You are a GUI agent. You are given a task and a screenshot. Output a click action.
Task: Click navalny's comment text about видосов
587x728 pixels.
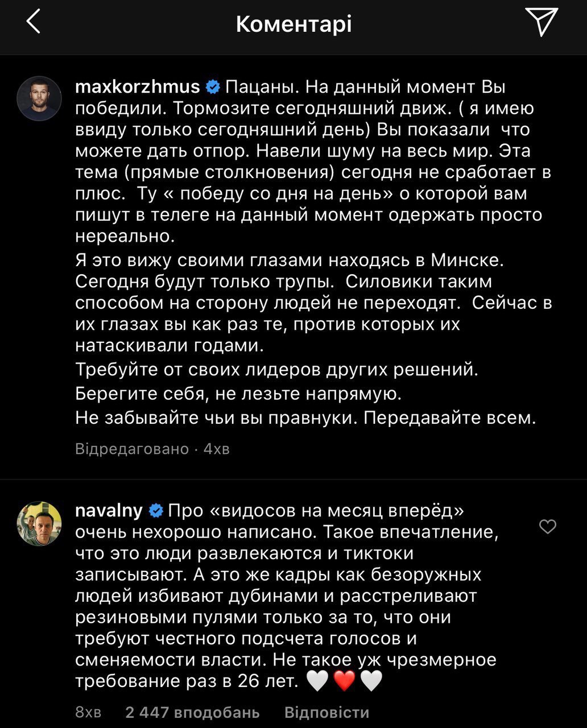coord(284,596)
